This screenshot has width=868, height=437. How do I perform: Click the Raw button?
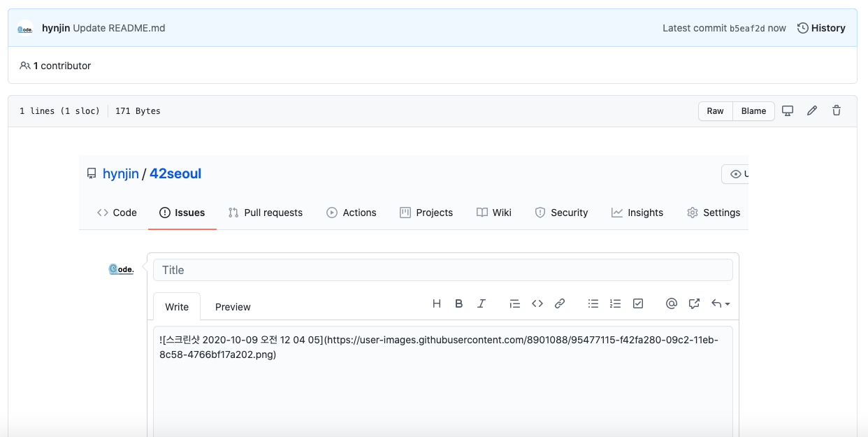pos(716,111)
